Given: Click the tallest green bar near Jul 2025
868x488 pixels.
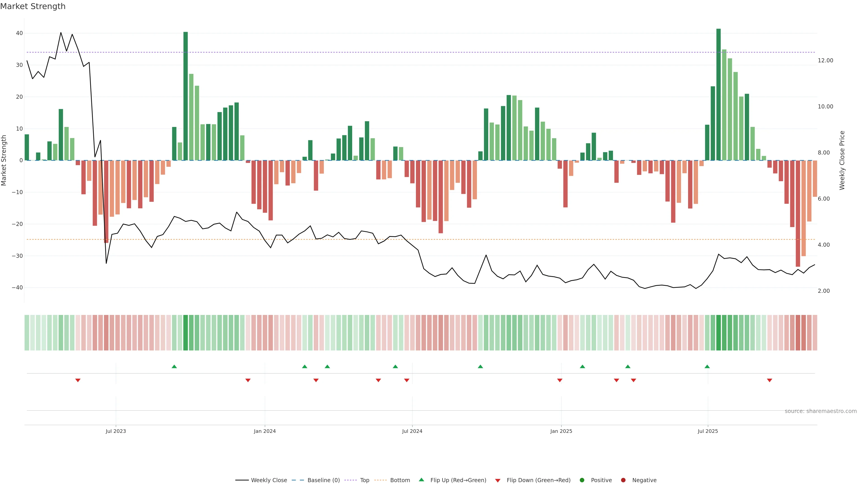Looking at the screenshot, I should (x=718, y=94).
